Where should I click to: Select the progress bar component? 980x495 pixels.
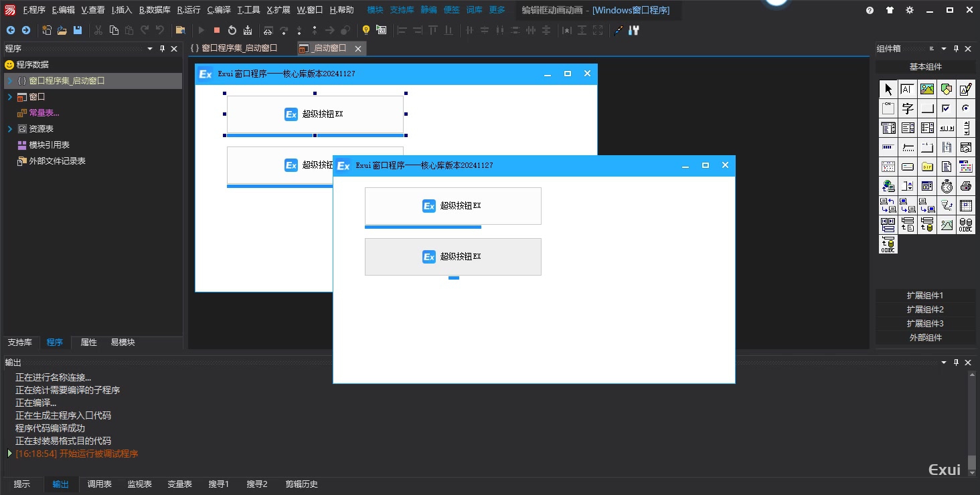pos(888,147)
